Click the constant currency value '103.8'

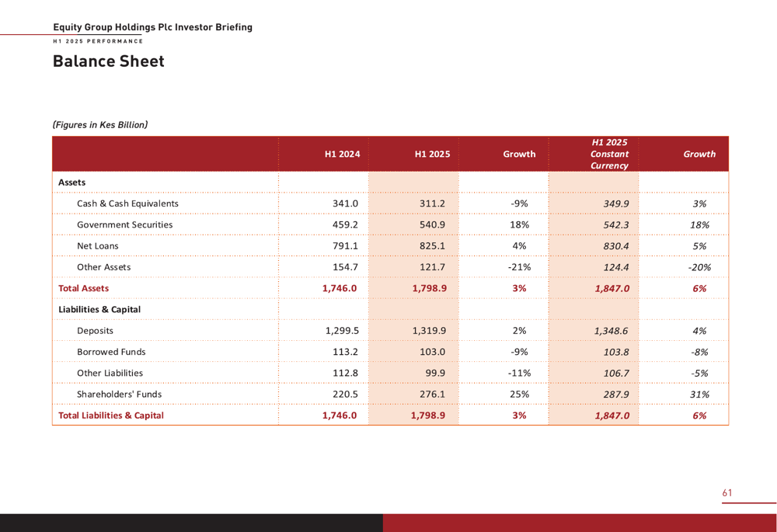616,352
